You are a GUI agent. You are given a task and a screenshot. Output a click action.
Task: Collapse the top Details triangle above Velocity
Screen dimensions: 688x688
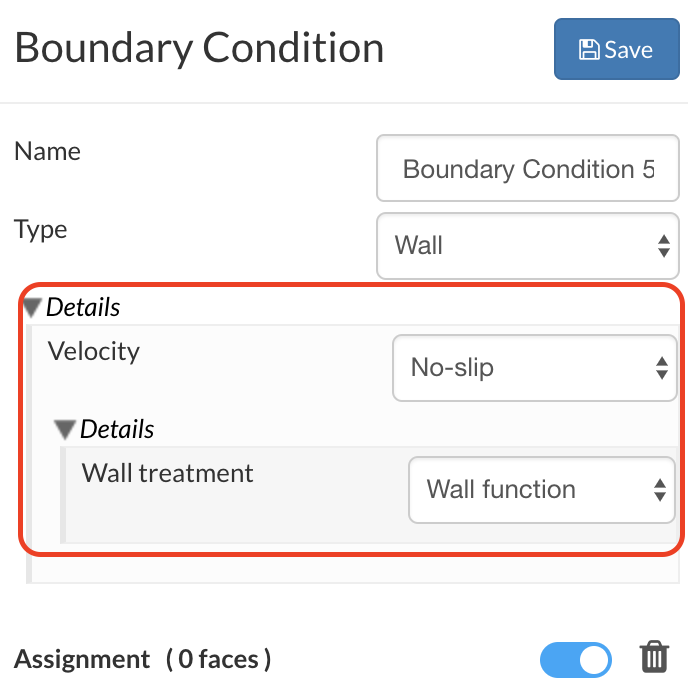33,307
